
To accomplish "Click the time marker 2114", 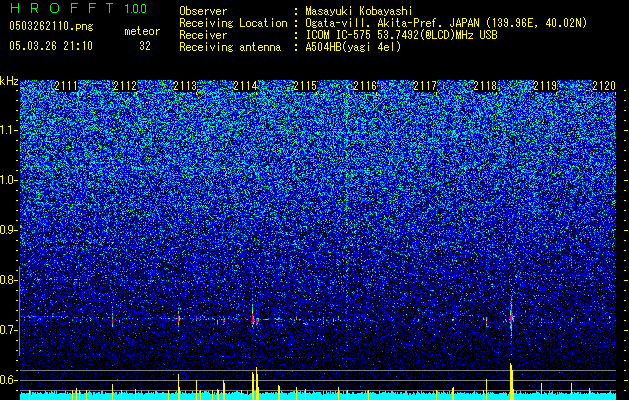I will (246, 86).
